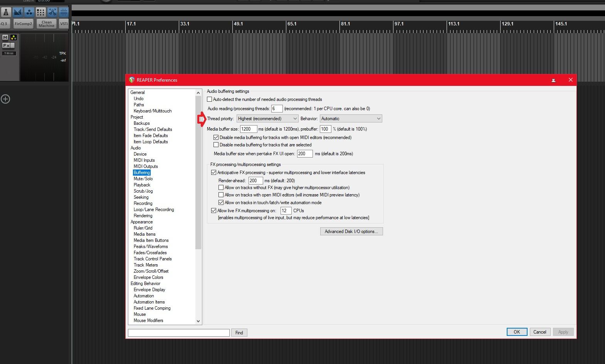Select the Project preferences category
This screenshot has height=364, width=605.
tap(137, 117)
